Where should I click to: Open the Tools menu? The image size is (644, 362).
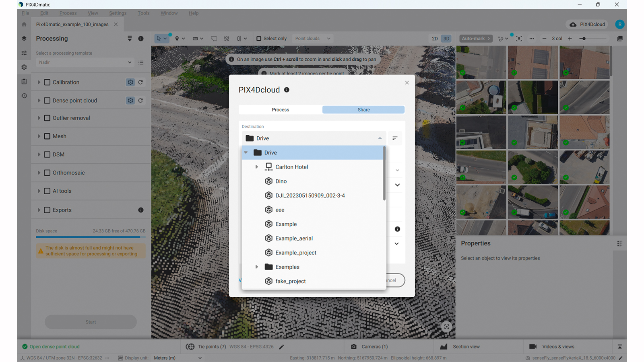click(143, 13)
